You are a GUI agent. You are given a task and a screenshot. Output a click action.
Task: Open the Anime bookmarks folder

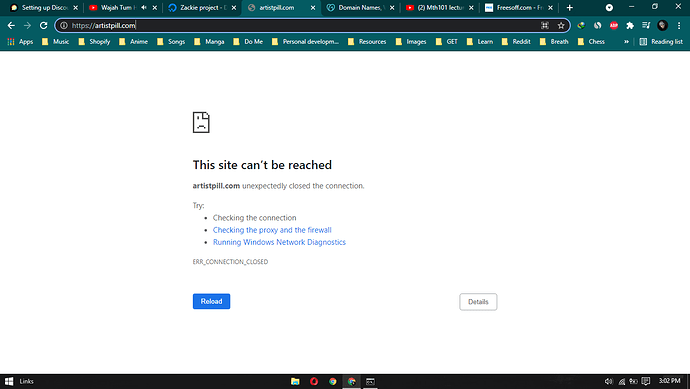(x=133, y=42)
